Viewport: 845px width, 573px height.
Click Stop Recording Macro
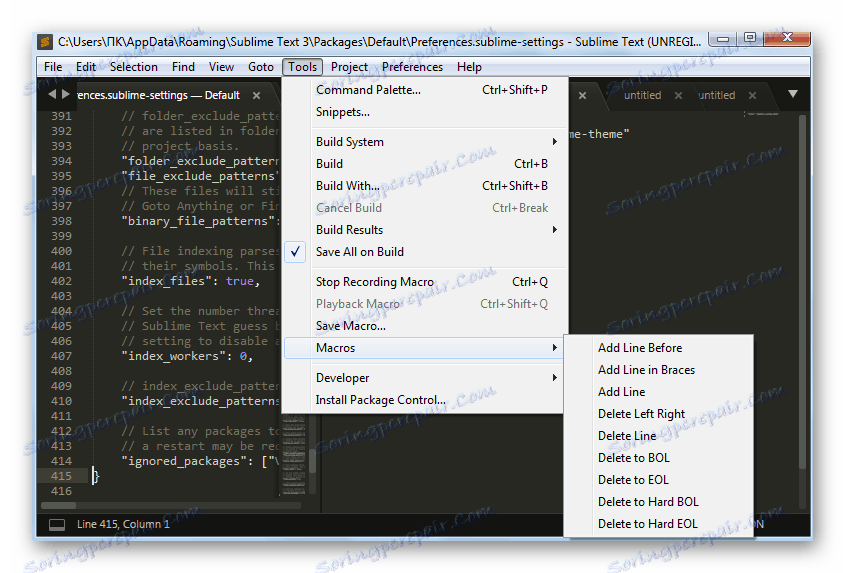coord(425,282)
